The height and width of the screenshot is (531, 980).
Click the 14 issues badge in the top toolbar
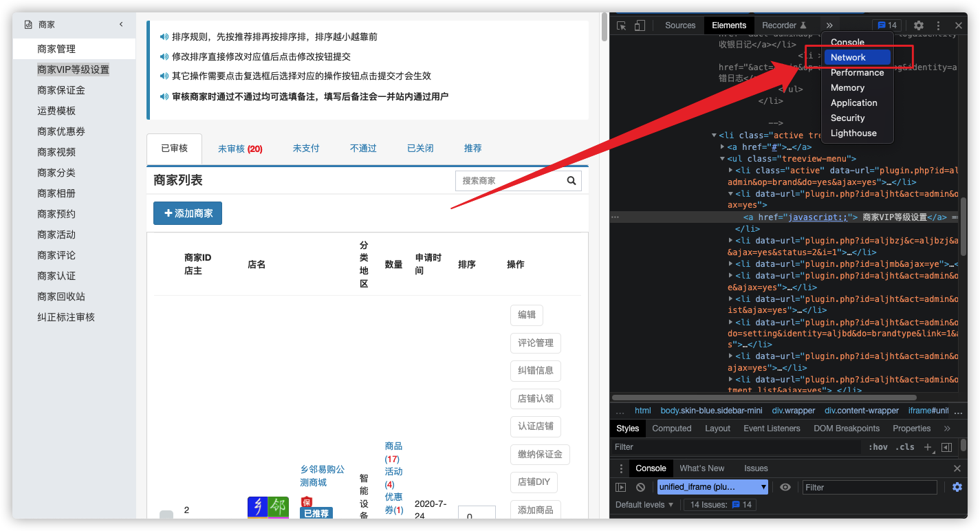tap(887, 25)
